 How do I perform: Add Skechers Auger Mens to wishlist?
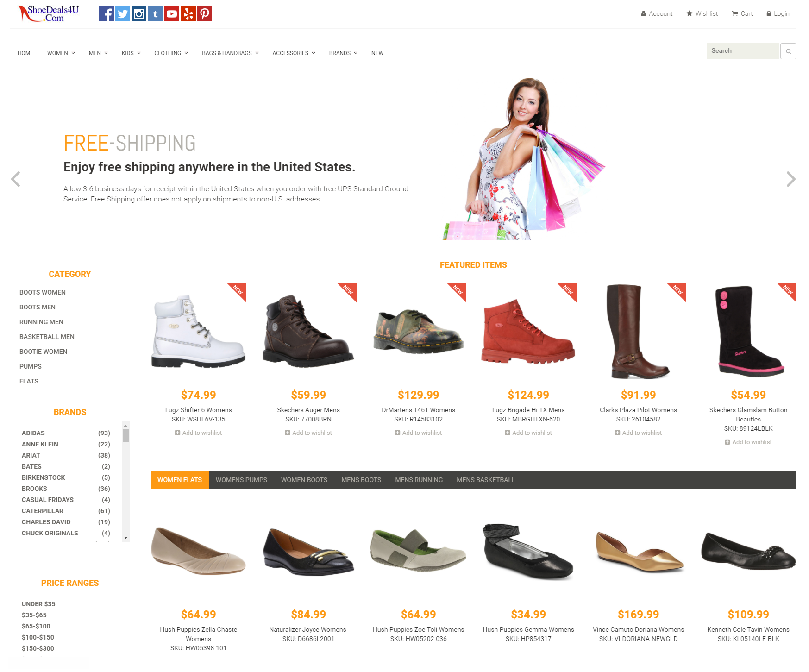click(x=308, y=433)
